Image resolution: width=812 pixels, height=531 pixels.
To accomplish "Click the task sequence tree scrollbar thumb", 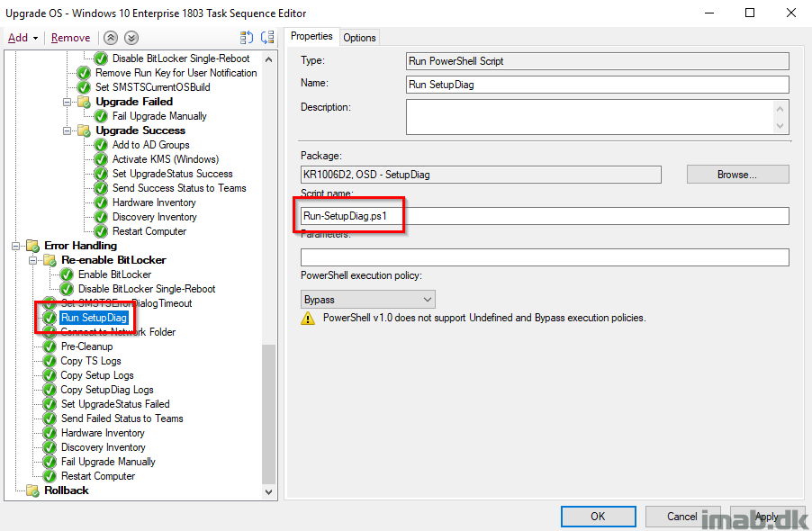I will 268,414.
